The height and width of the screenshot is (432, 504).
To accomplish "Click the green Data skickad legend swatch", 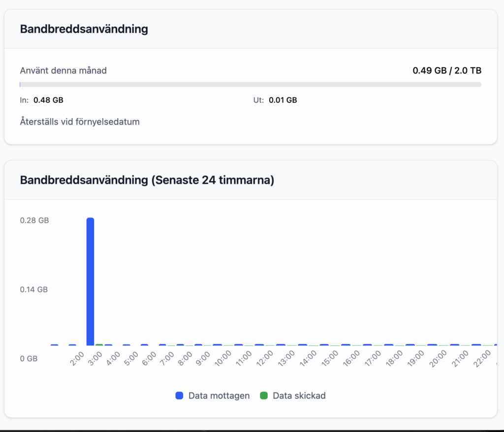I will [264, 396].
